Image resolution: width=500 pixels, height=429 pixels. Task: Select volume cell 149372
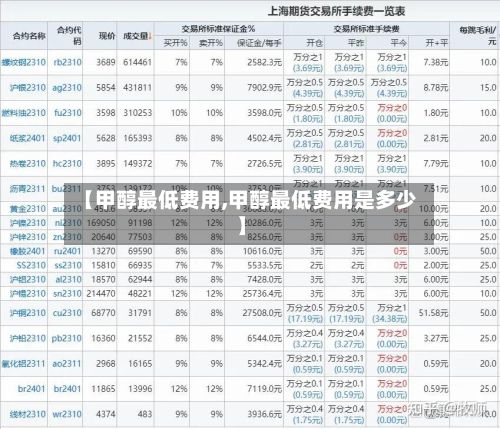137,164
